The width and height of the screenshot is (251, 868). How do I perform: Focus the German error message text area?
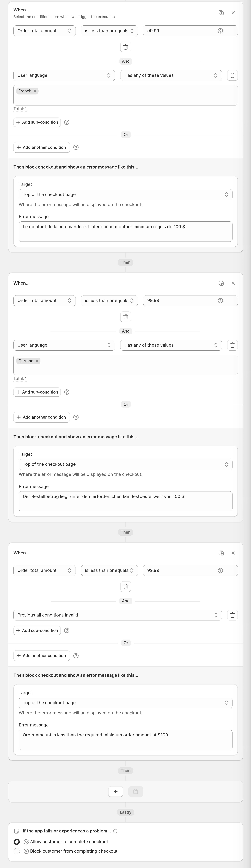126,501
